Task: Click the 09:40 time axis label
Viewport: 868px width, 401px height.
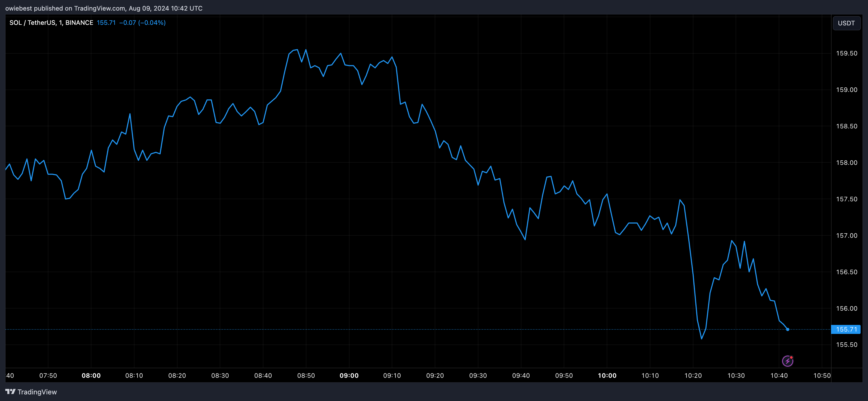Action: pyautogui.click(x=521, y=375)
